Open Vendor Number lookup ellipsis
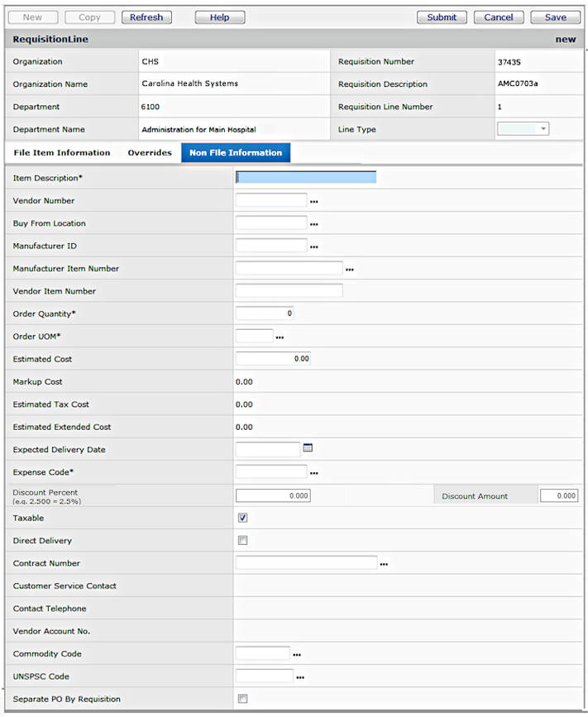This screenshot has height=717, width=588. 313,202
